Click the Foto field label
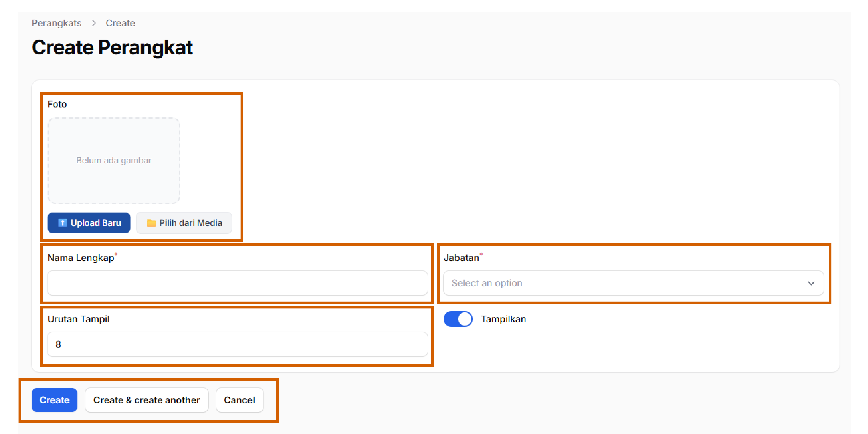Viewport: 868px width, 434px height. coord(57,104)
